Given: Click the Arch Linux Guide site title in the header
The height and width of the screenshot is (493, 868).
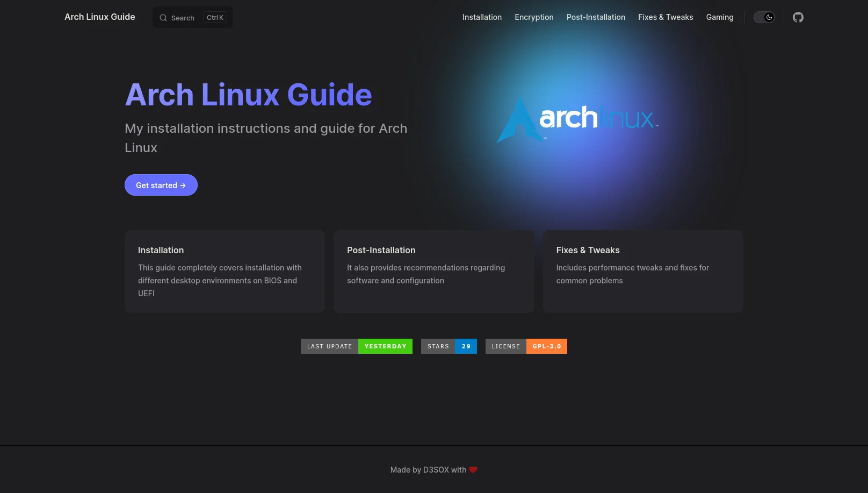Looking at the screenshot, I should coord(100,17).
